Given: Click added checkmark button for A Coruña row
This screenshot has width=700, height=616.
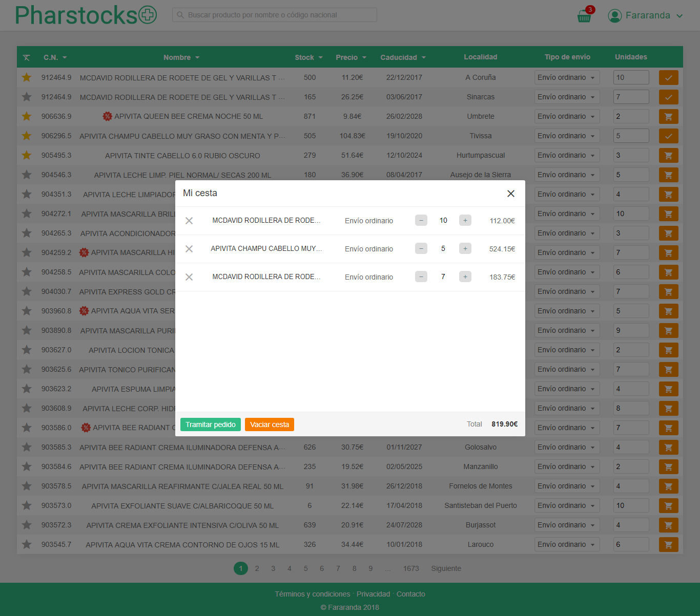Looking at the screenshot, I should (x=669, y=77).
